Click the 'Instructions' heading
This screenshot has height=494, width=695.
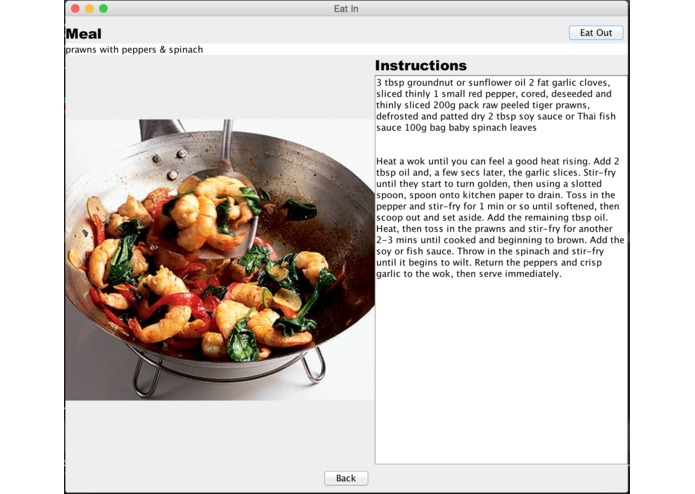pyautogui.click(x=421, y=66)
